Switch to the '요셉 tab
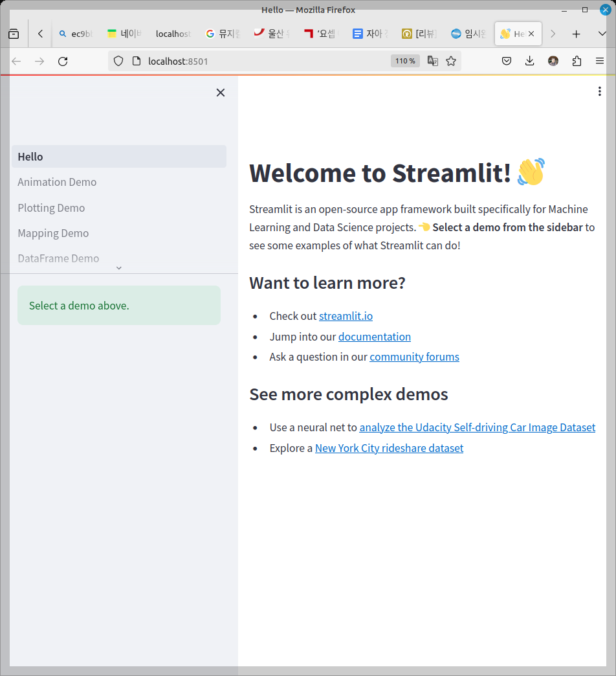The width and height of the screenshot is (616, 676). pyautogui.click(x=322, y=34)
